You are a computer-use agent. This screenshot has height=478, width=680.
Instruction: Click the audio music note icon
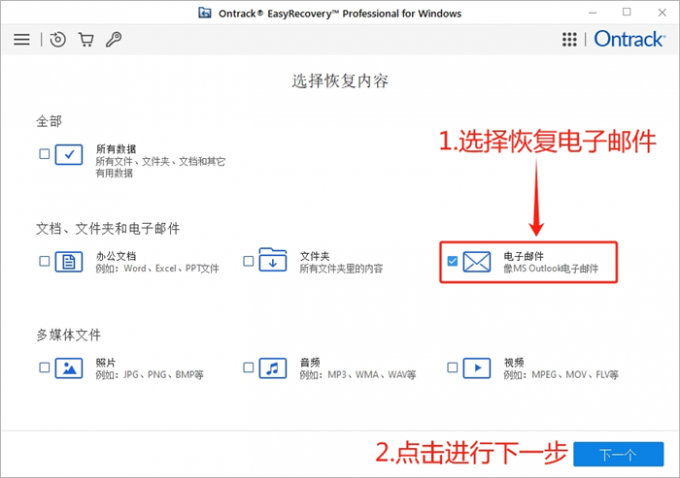click(273, 368)
